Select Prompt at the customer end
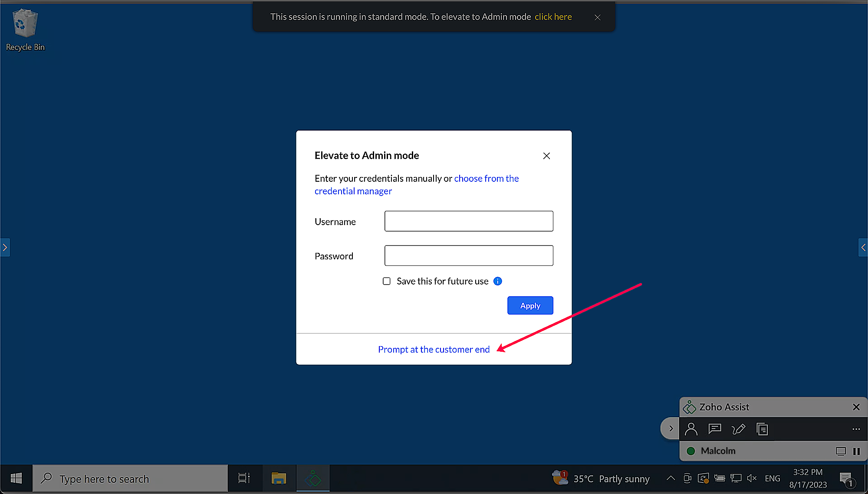868x494 pixels. tap(434, 349)
